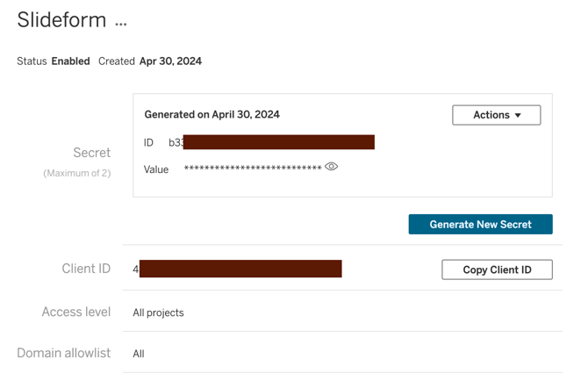588x388 pixels.
Task: Expand the Actions dropdown
Action: [496, 115]
